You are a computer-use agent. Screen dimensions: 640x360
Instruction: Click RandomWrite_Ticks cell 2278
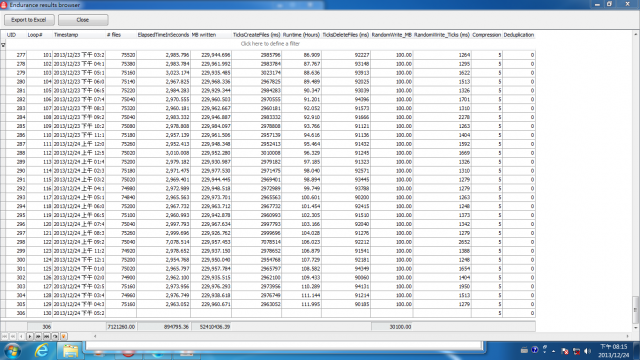click(442, 117)
